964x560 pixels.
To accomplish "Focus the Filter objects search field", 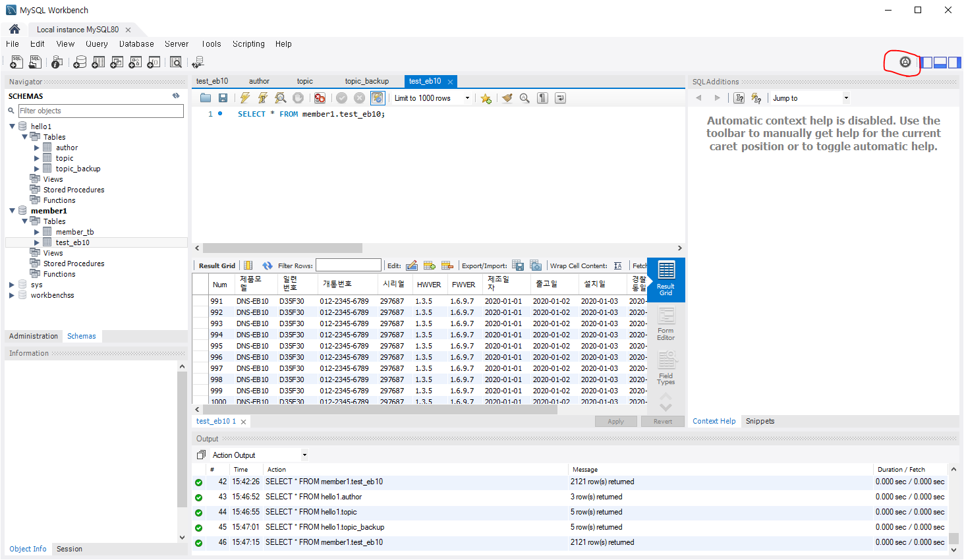I will click(101, 111).
